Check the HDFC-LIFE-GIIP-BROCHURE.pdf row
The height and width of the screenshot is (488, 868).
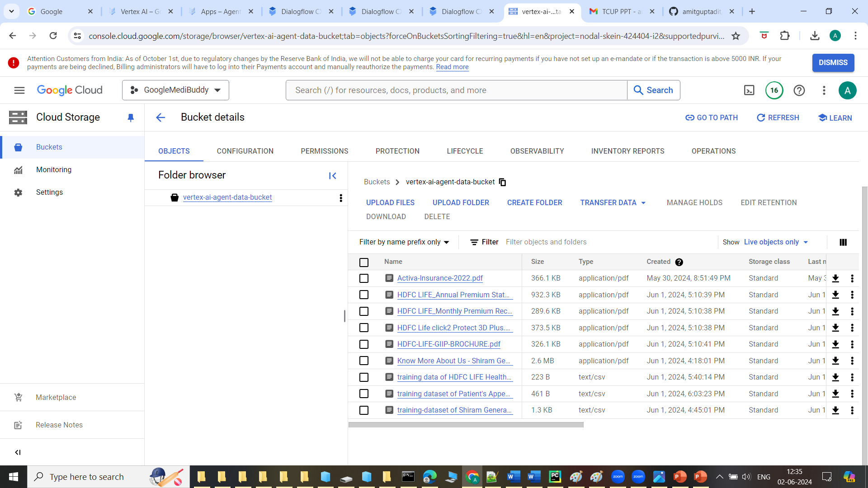click(364, 344)
